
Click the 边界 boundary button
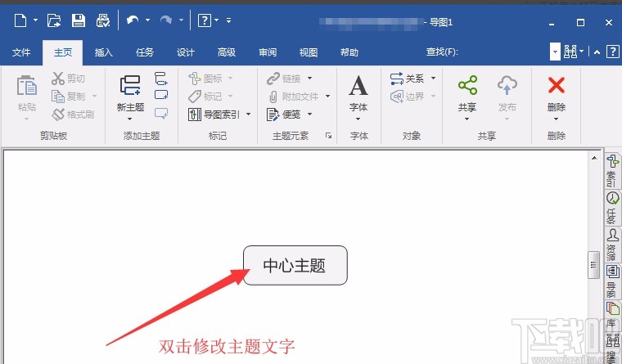click(407, 97)
